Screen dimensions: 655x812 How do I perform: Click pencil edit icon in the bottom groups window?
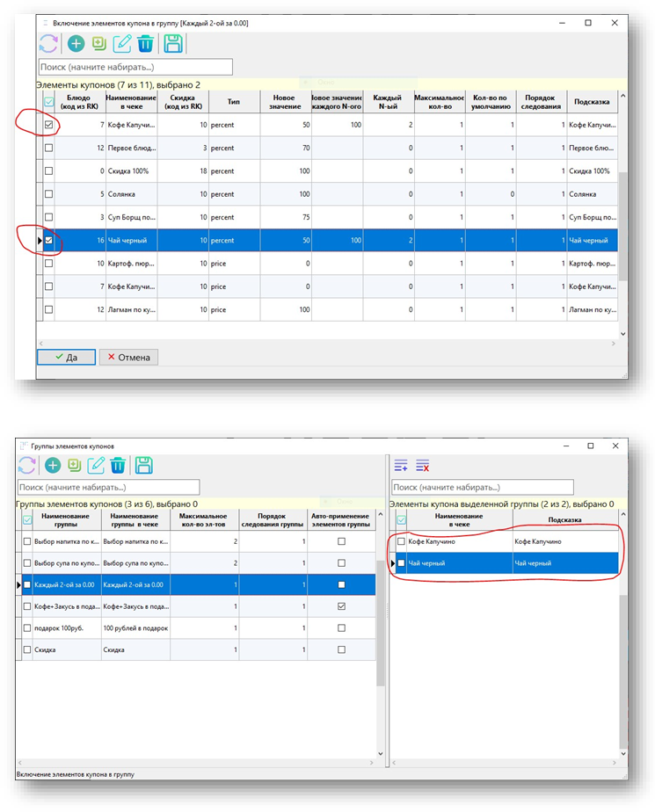pos(96,465)
